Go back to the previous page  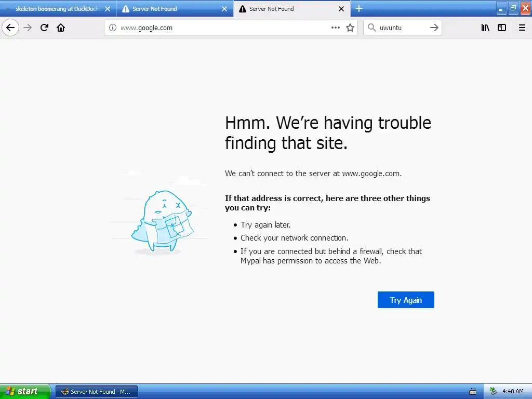[10, 28]
